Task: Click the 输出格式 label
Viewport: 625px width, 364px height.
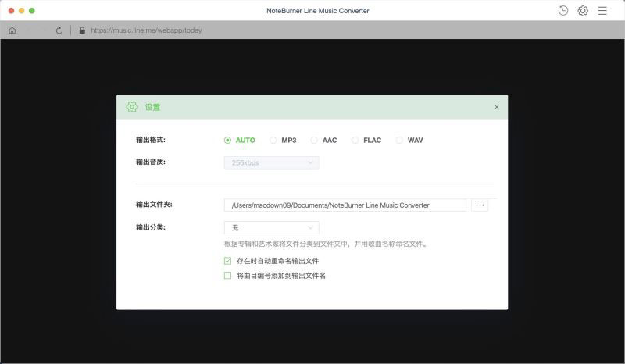Action: [x=151, y=140]
